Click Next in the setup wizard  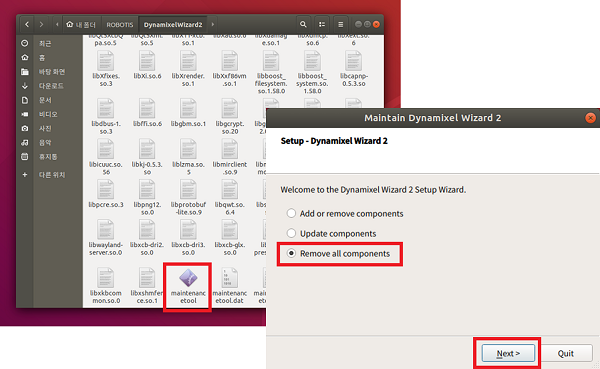(x=508, y=353)
